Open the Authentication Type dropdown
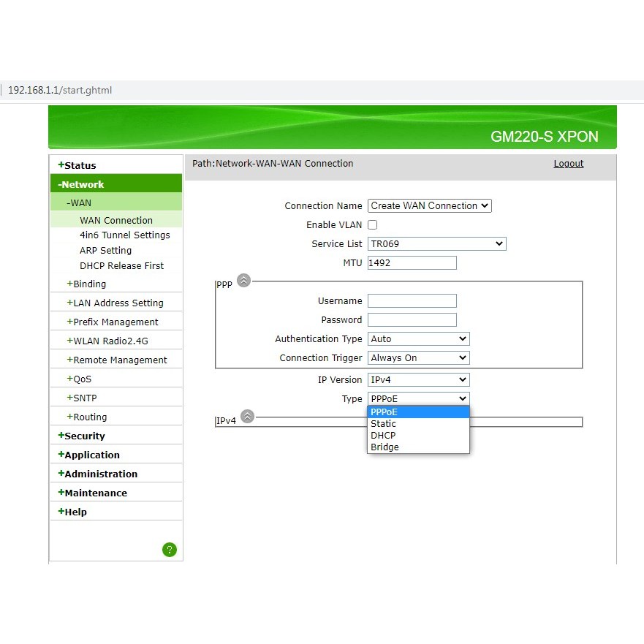Viewport: 644px width, 644px height. coord(418,339)
